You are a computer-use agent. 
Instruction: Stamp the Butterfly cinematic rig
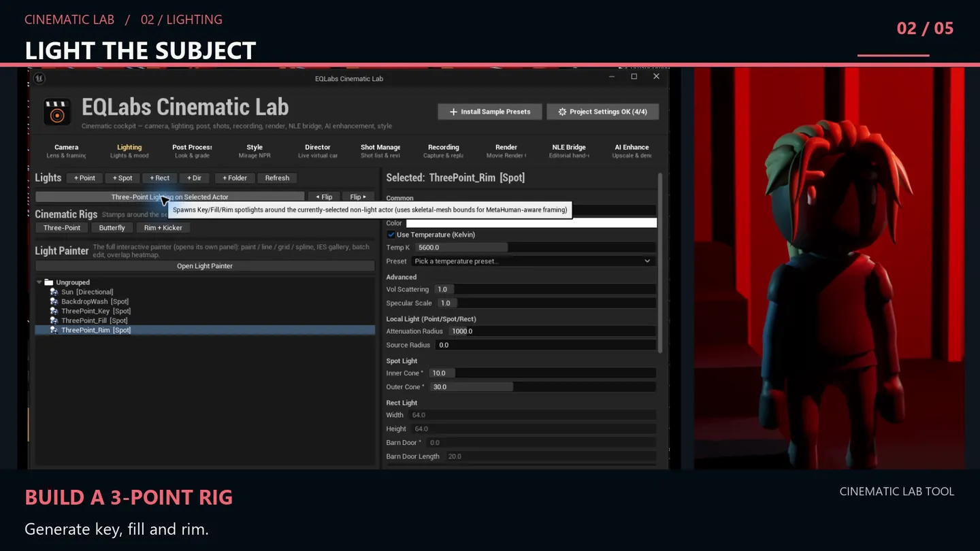(112, 228)
